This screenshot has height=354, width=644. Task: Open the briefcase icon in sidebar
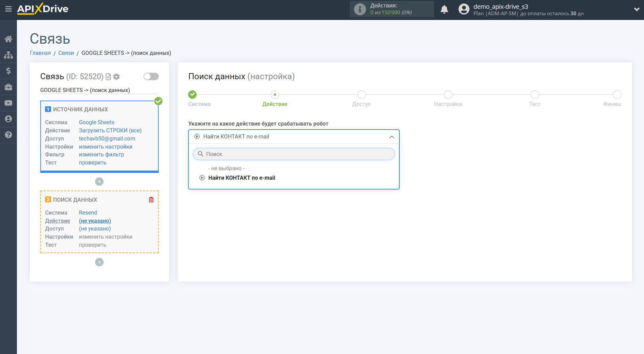pos(8,87)
